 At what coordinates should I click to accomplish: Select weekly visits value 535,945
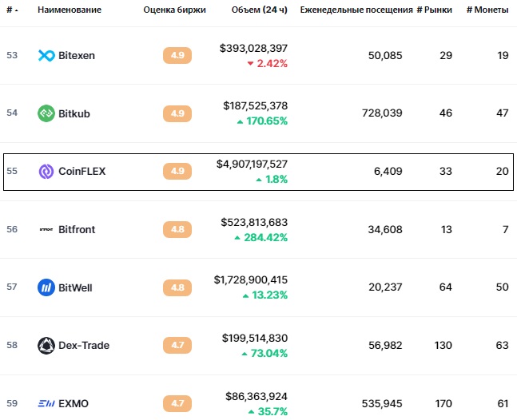[x=382, y=403]
